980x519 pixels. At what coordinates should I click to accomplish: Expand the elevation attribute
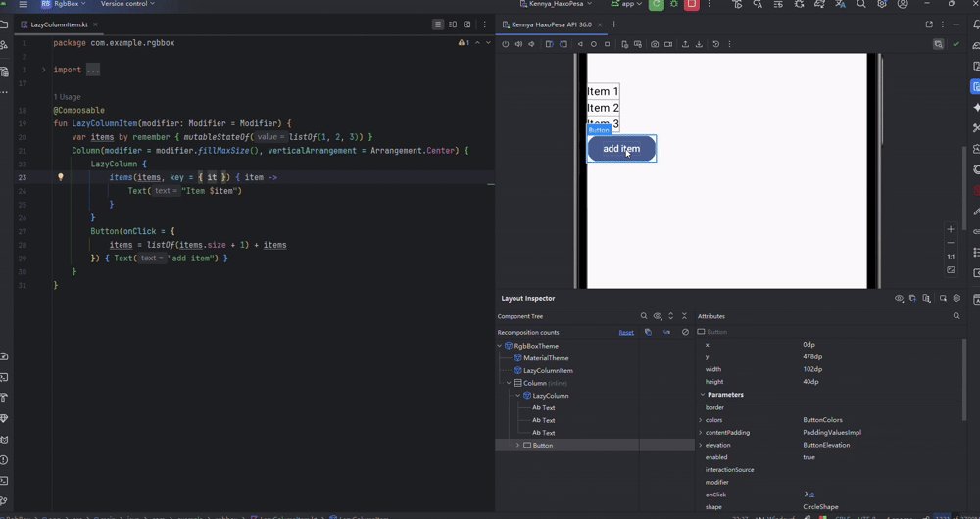tap(700, 446)
